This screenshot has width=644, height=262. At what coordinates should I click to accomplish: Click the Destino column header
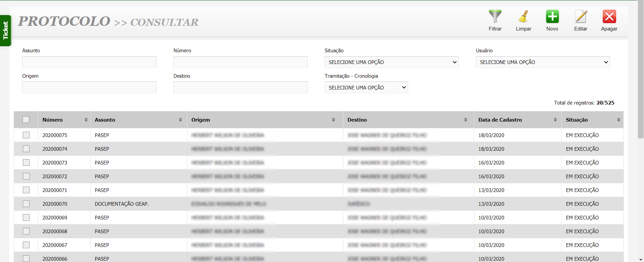pos(357,120)
